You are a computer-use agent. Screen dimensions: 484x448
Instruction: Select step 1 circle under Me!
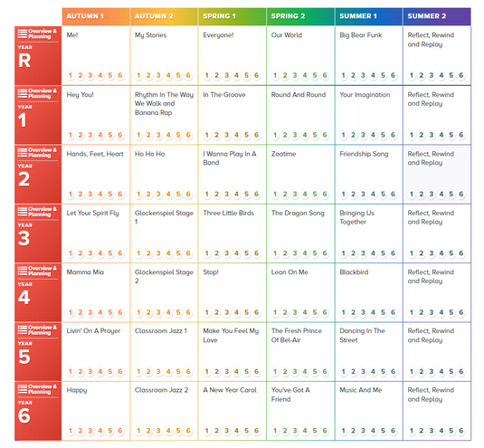(x=71, y=75)
